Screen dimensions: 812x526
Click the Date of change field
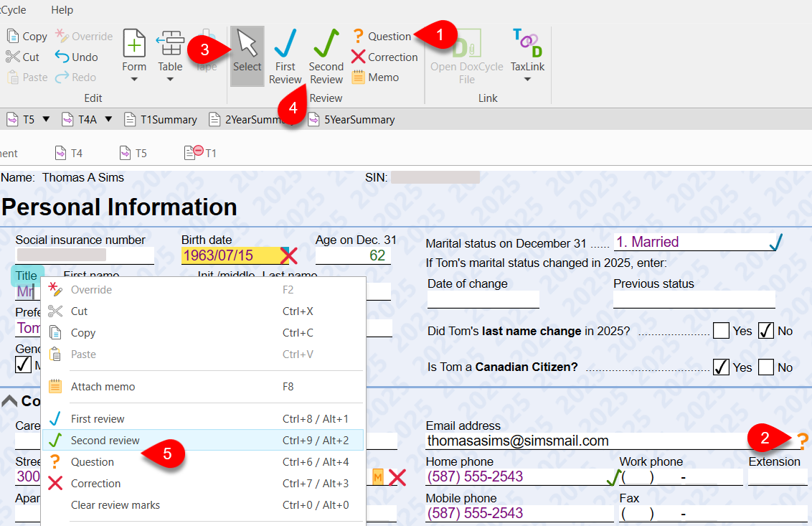(483, 299)
